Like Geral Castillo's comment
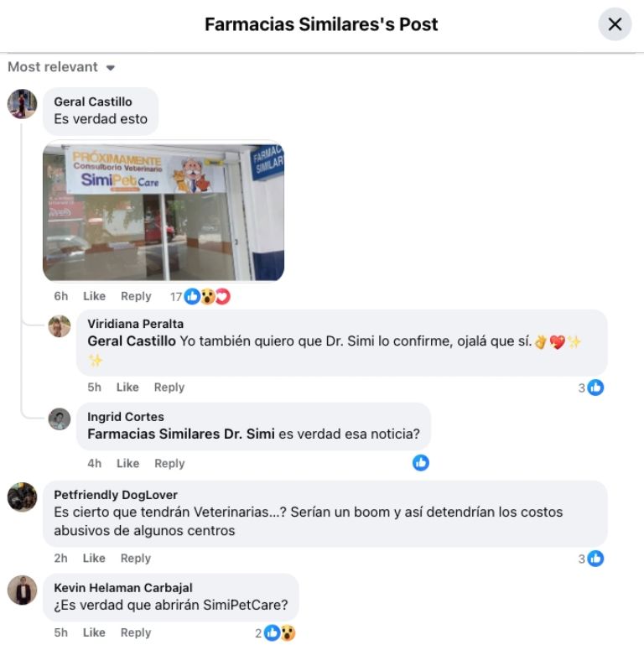The image size is (644, 645). coord(94,296)
